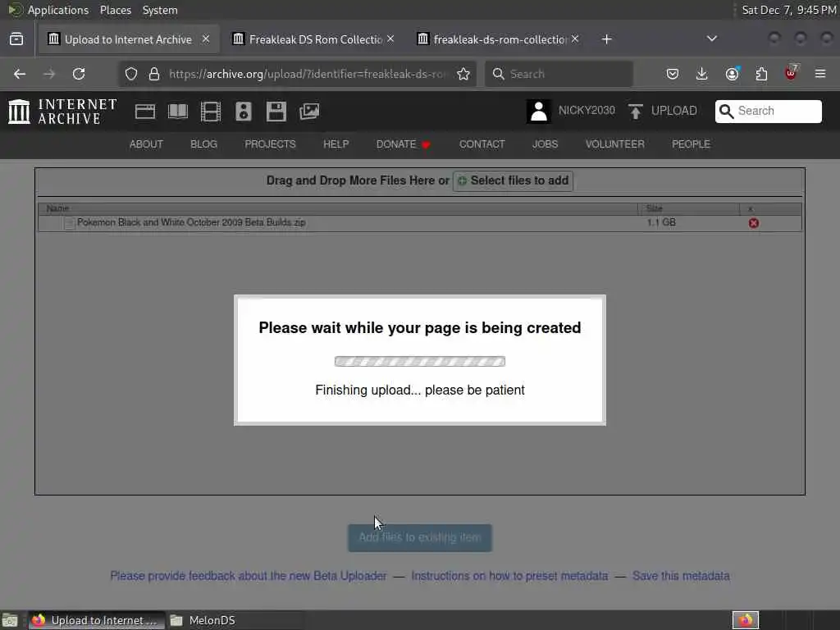
Task: Open the Pocket save icon
Action: [x=673, y=74]
